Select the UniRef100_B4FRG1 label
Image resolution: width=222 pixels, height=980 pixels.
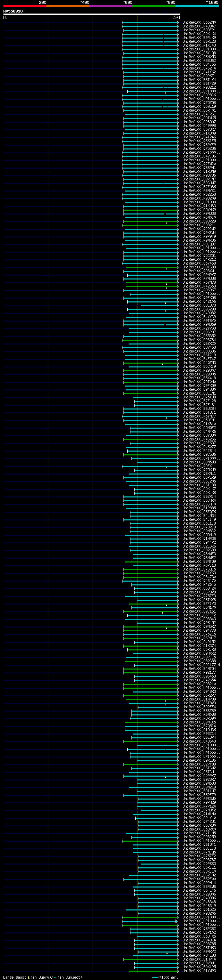tap(199, 114)
